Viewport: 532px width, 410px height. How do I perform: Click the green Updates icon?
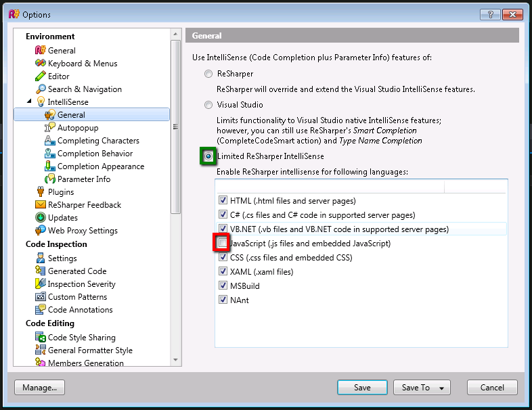[x=40, y=217]
